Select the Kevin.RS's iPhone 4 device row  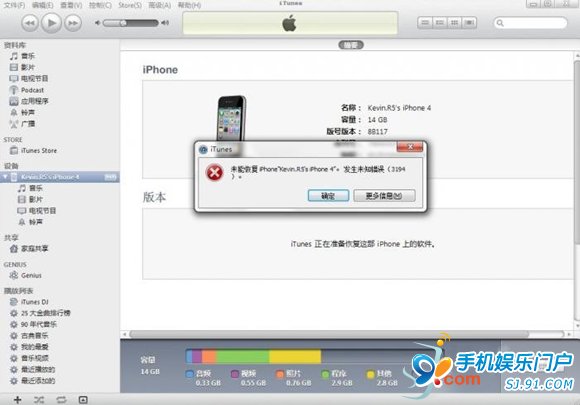coord(60,177)
